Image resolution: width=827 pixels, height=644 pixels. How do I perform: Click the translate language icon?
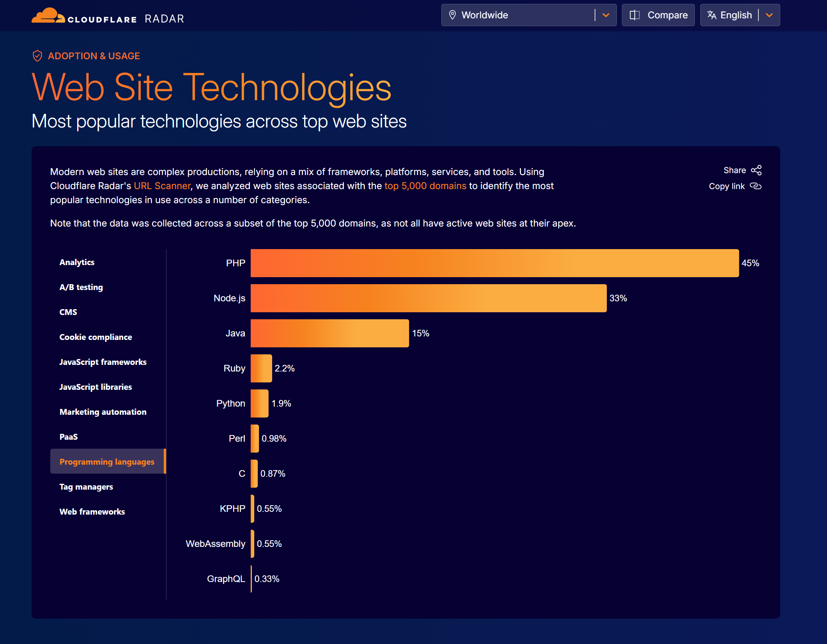point(712,15)
